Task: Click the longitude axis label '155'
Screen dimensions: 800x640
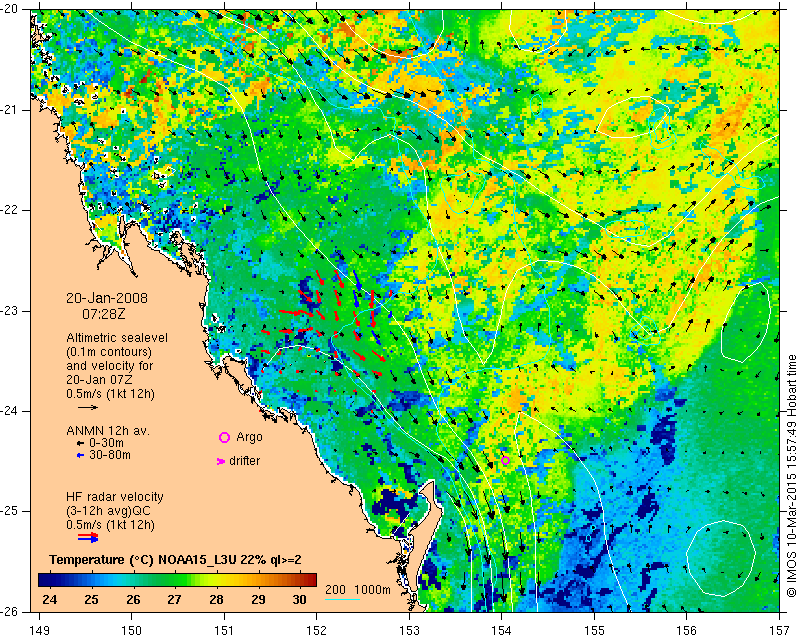Action: point(594,631)
